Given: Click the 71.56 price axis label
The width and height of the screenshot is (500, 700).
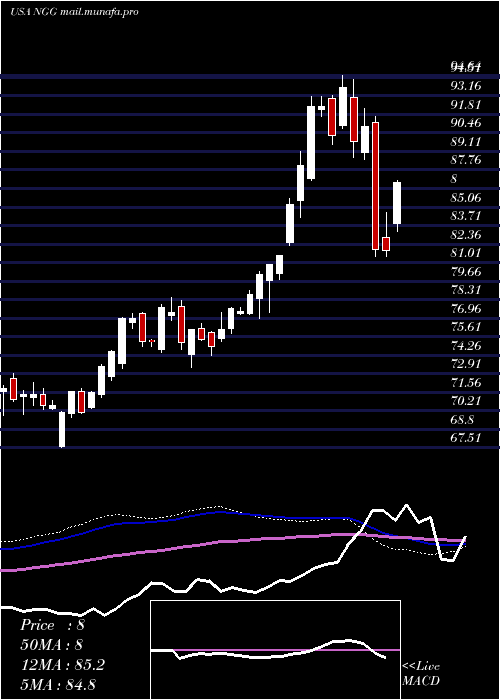Looking at the screenshot, I should tap(466, 382).
